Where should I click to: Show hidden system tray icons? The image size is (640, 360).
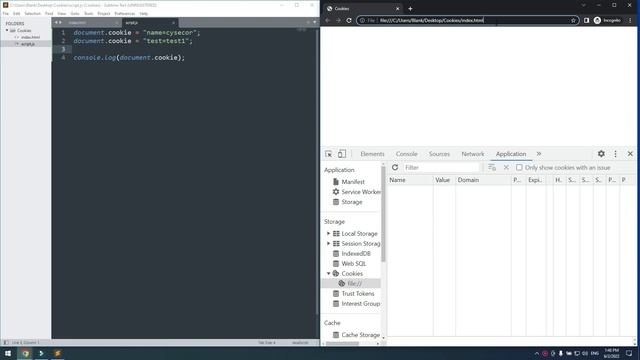click(537, 353)
